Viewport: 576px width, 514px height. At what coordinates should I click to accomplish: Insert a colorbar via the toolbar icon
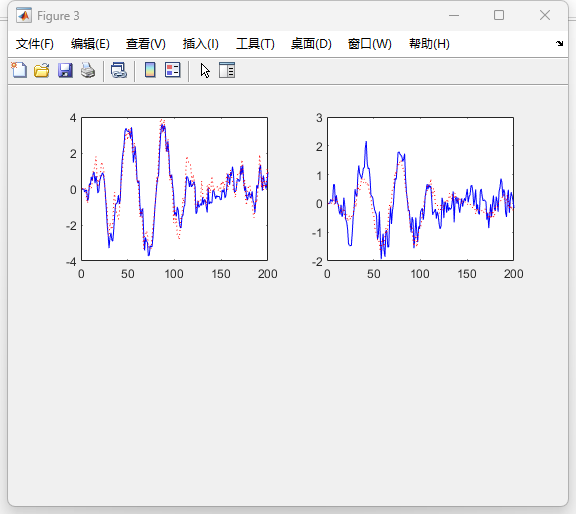[150, 70]
